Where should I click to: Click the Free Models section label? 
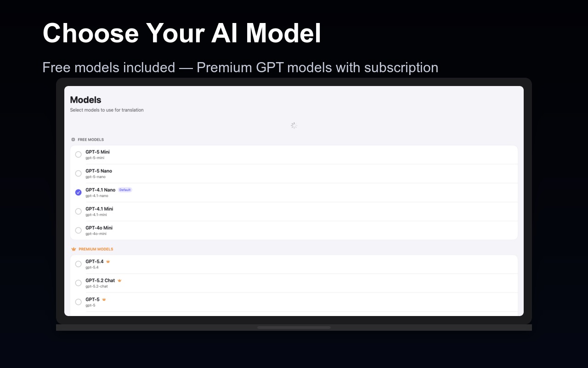(90, 139)
